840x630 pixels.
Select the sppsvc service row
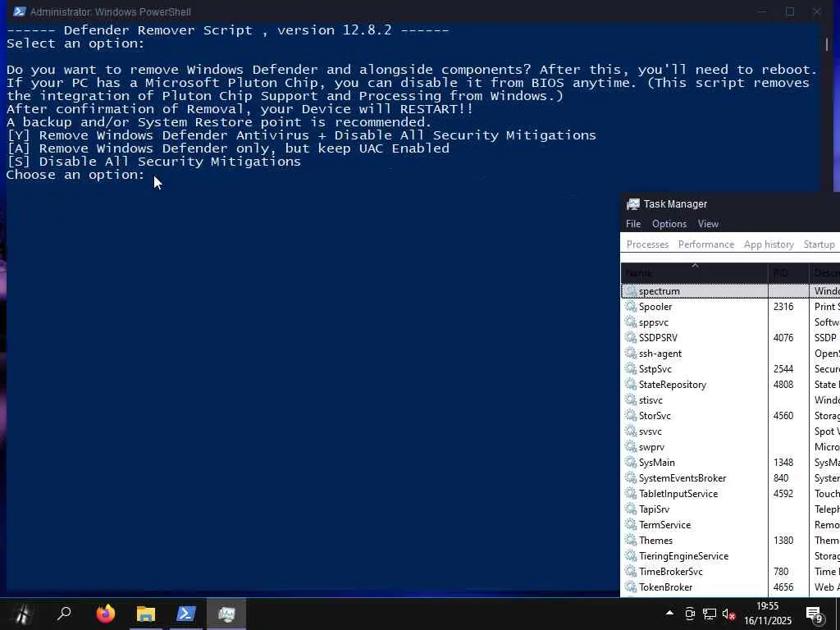(730, 322)
